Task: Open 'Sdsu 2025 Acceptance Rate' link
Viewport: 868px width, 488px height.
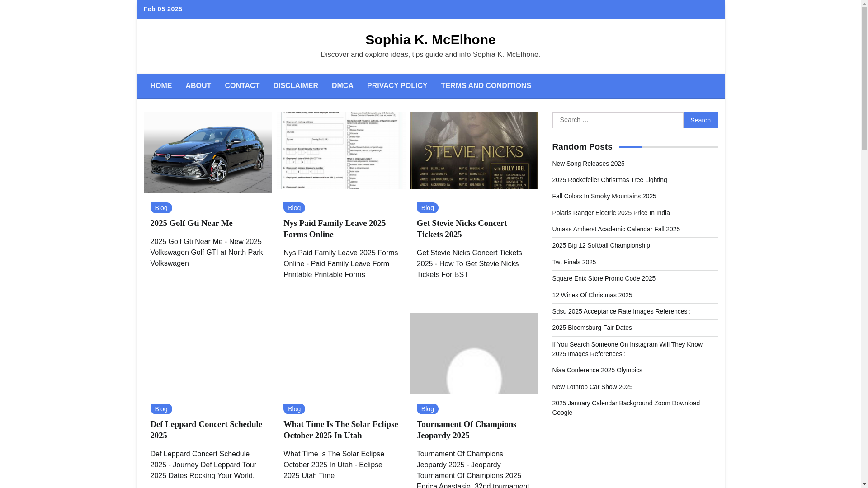Action: tap(621, 311)
